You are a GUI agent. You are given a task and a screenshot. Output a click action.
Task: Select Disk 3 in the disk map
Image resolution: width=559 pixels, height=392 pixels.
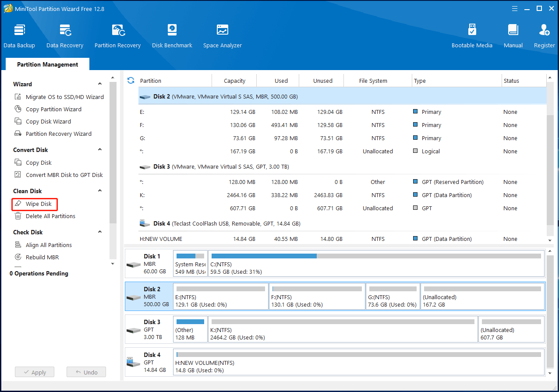pos(149,329)
